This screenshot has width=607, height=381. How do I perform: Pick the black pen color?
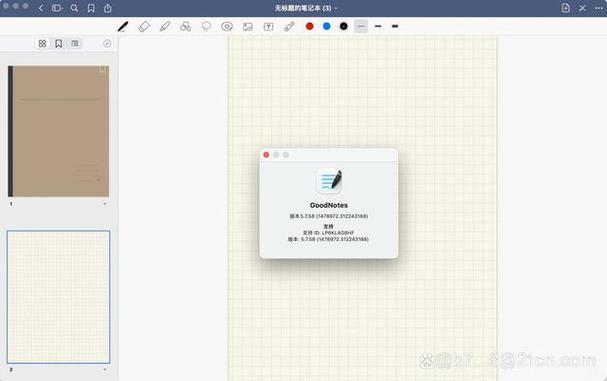344,26
